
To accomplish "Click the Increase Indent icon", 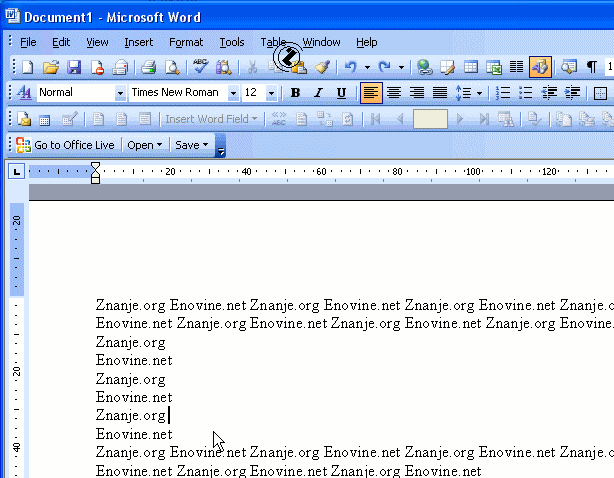I will (x=572, y=93).
